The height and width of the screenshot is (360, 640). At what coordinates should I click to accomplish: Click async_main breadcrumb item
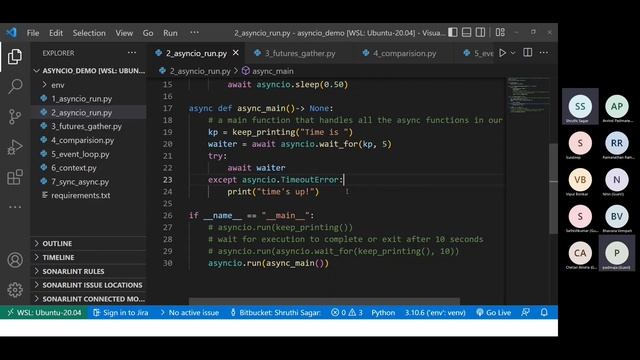(x=268, y=71)
